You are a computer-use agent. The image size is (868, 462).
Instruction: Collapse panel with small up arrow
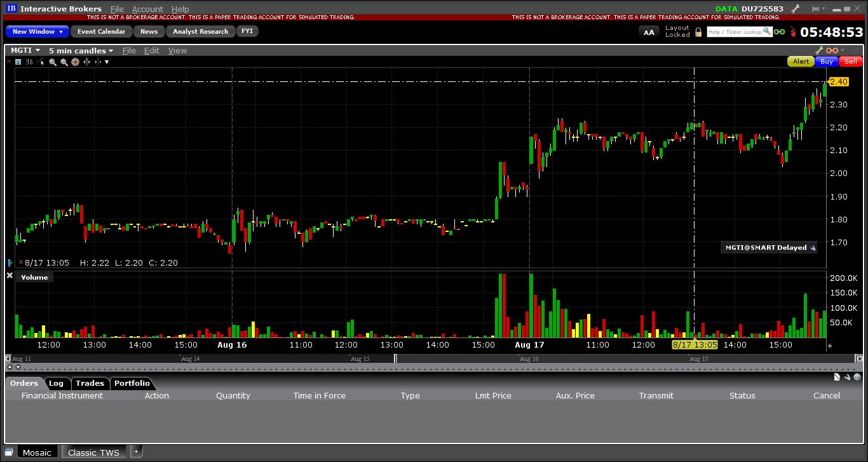[x=9, y=367]
